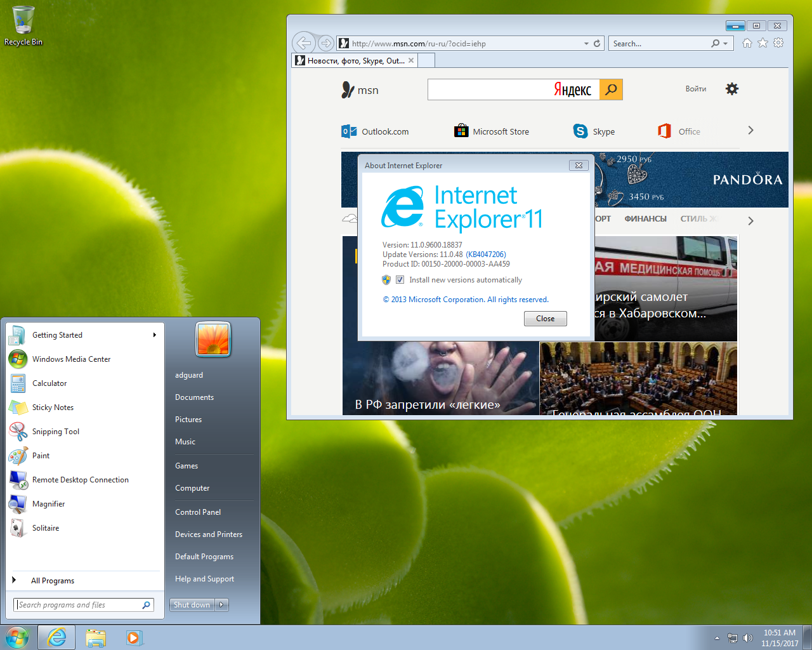Open the Microsoft Store shortcut
The image size is (812, 650).
pyautogui.click(x=492, y=131)
